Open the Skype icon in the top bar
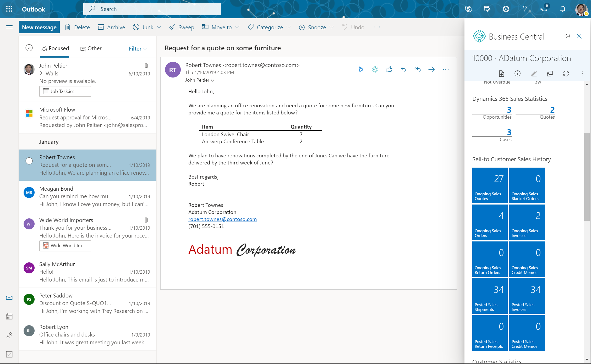591x364 pixels. (468, 9)
